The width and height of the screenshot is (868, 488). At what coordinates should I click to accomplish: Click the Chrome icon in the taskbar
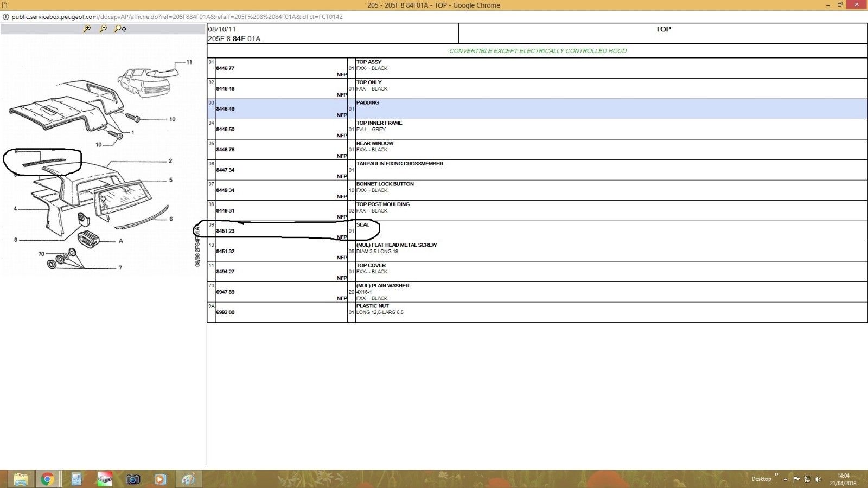coord(47,479)
